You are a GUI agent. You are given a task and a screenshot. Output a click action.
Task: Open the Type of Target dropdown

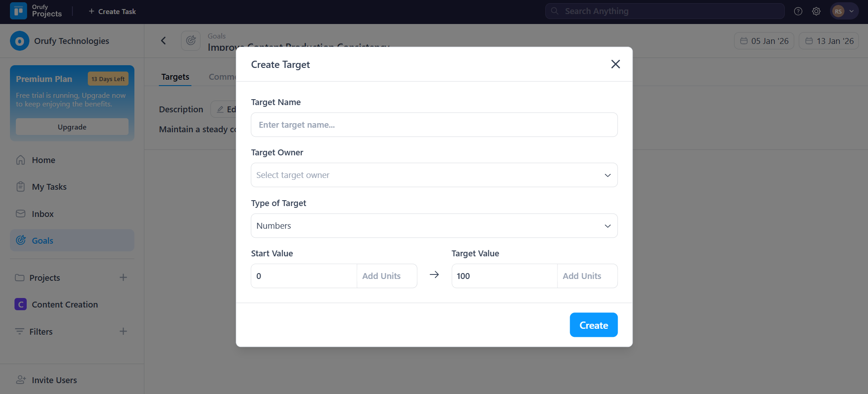(x=434, y=226)
